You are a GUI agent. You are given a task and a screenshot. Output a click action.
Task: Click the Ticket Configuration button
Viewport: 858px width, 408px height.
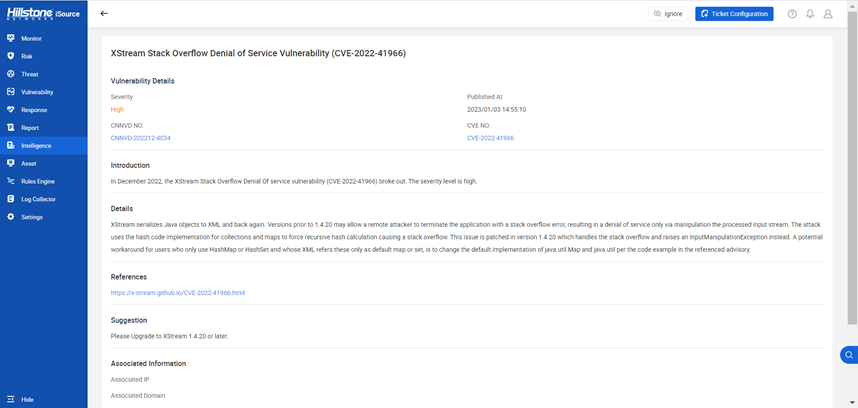[x=734, y=14]
